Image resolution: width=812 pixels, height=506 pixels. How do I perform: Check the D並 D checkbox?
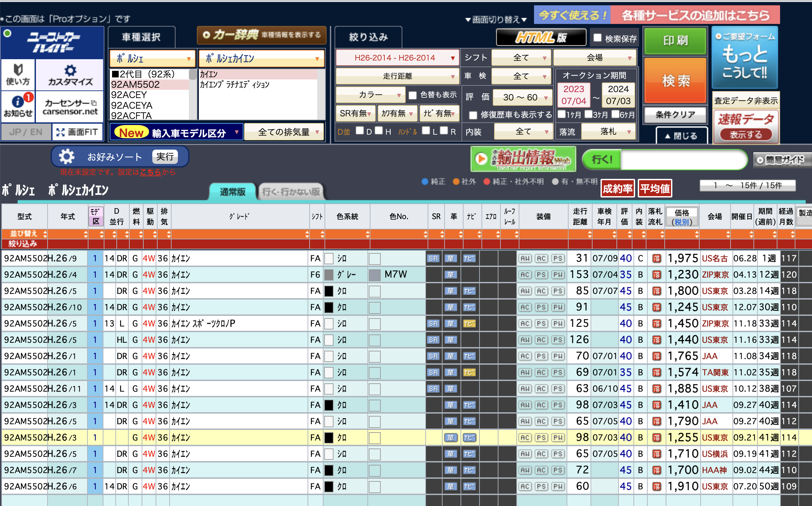click(x=360, y=130)
